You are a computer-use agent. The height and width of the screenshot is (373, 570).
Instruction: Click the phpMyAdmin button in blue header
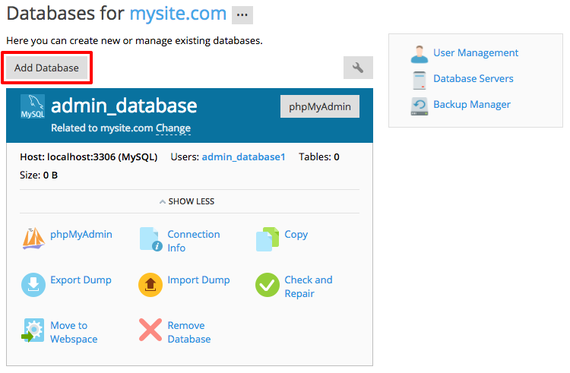pos(320,107)
